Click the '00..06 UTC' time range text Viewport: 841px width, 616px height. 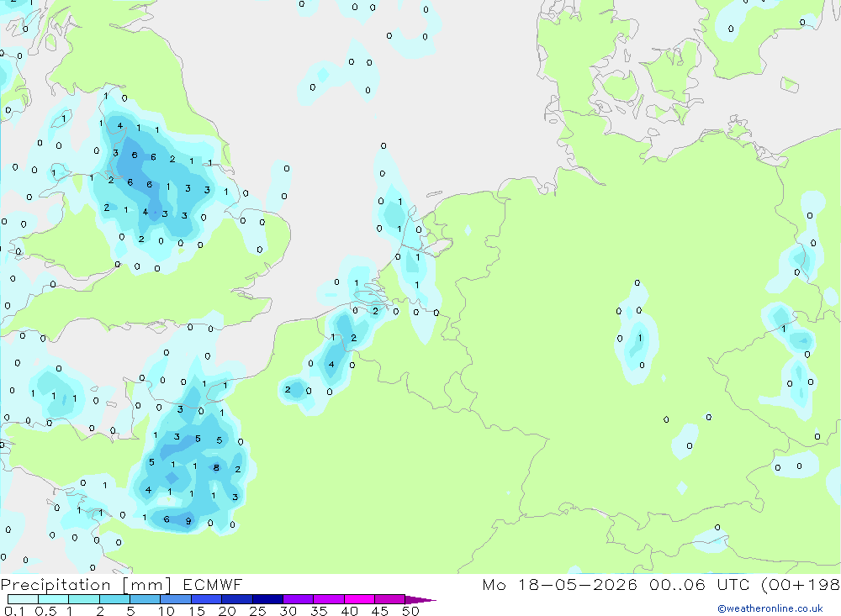pos(700,585)
